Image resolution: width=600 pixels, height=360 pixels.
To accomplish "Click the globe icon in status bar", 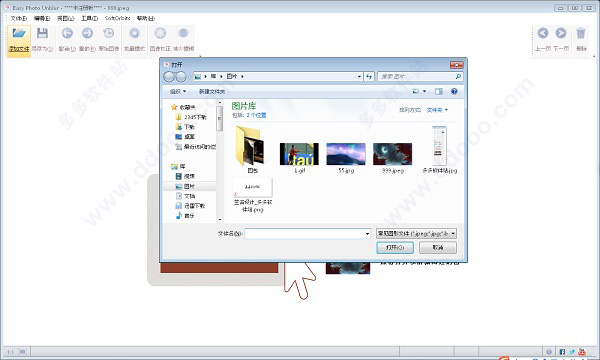I will (x=549, y=352).
